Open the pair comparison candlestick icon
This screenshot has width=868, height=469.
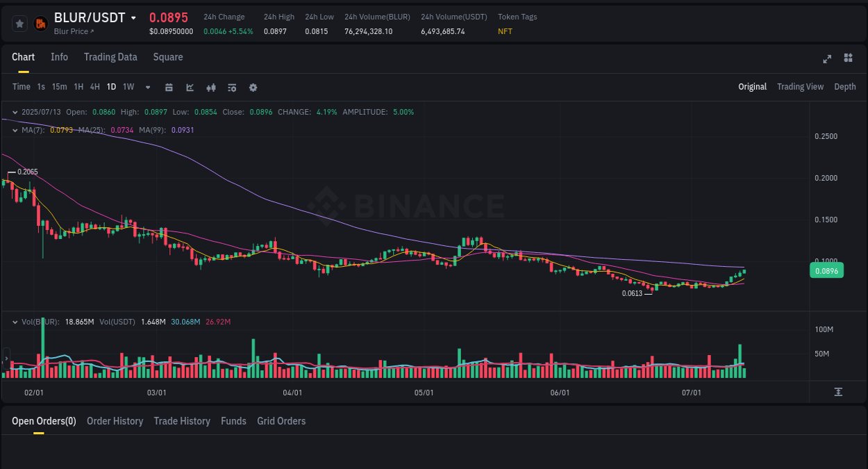(210, 87)
